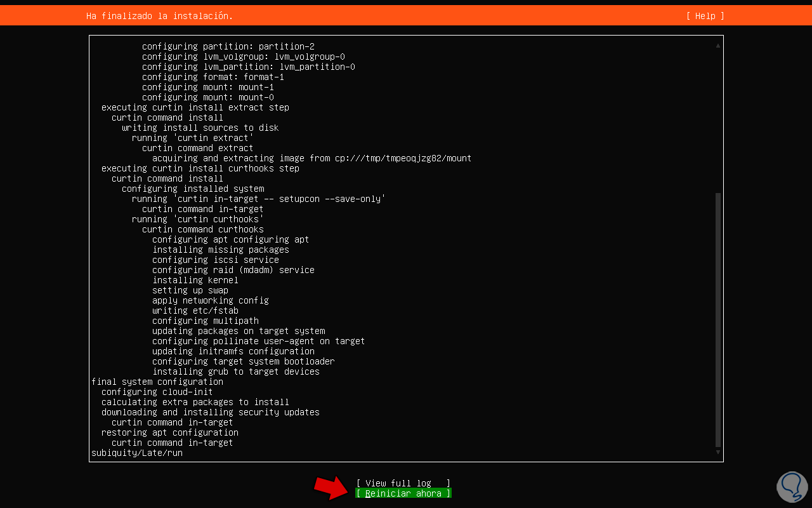Click 'configuring apt configuring apt' line
Image resolution: width=812 pixels, height=508 pixels.
click(231, 239)
